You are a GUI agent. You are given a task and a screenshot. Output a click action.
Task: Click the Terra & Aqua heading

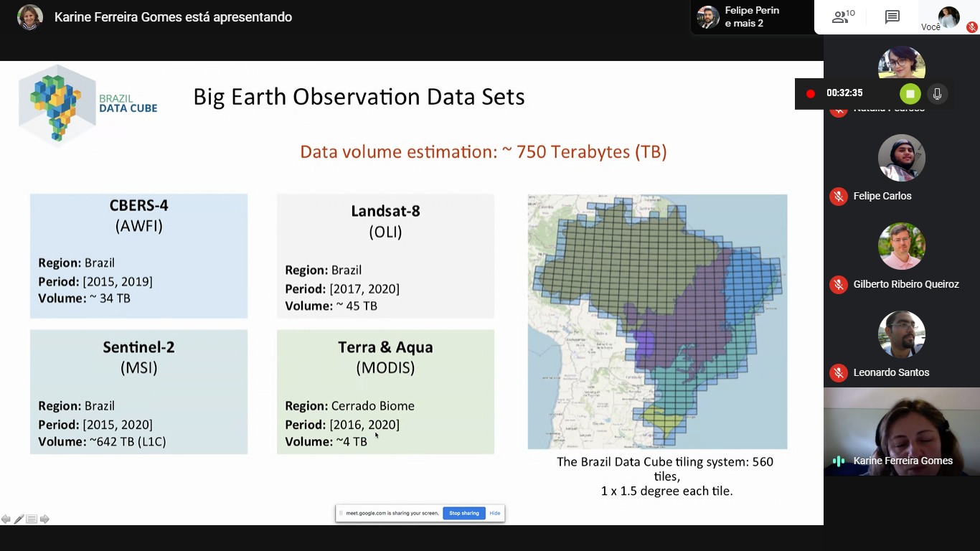coord(385,347)
